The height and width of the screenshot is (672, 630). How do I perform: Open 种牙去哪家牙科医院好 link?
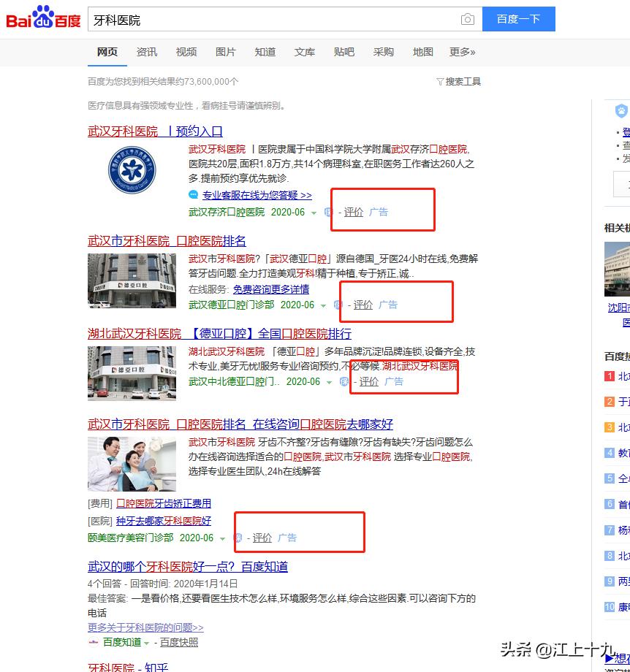click(x=164, y=521)
